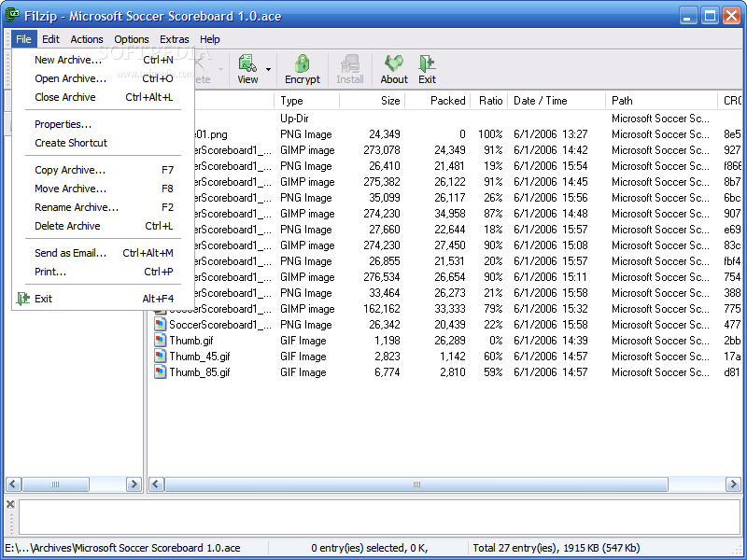
Task: Click size value 162,162
Action: coord(382,309)
